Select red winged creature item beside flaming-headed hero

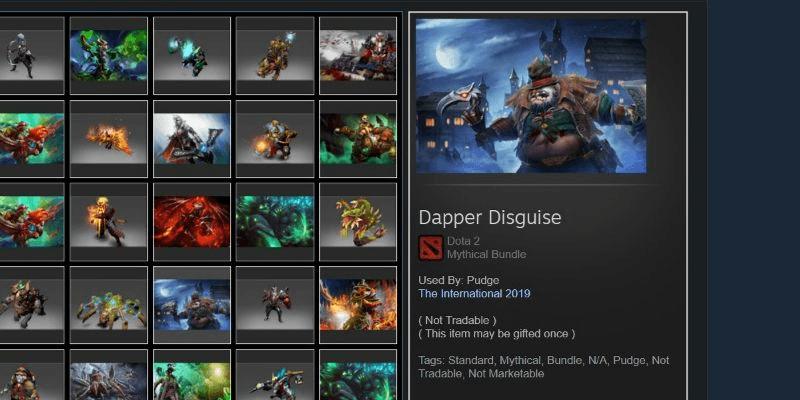click(x=32, y=222)
